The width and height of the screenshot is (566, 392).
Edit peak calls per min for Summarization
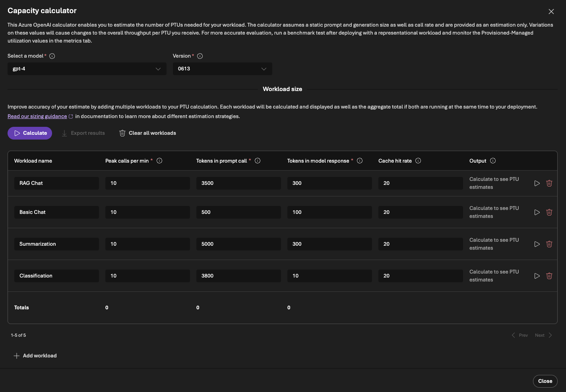pos(147,244)
